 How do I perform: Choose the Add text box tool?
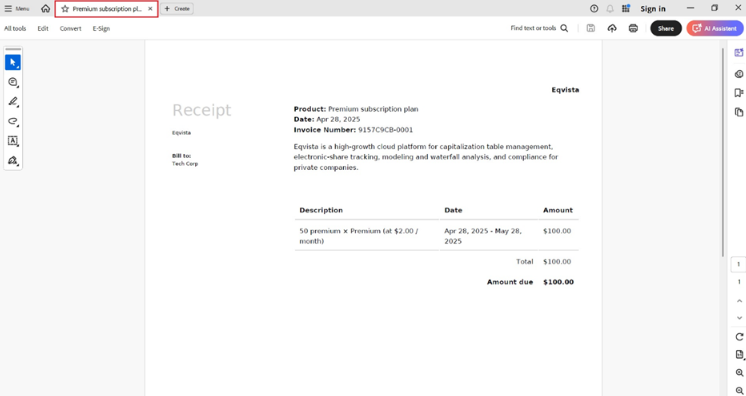point(13,141)
